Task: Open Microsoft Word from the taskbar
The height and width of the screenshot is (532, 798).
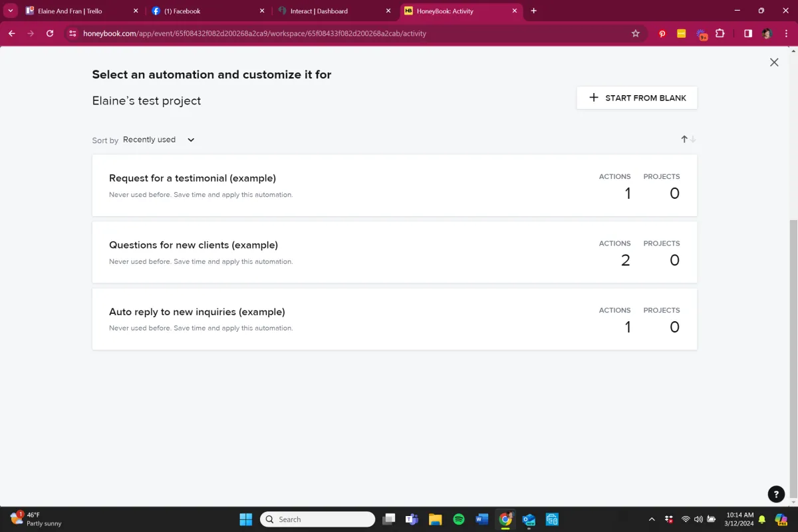Action: pyautogui.click(x=482, y=519)
